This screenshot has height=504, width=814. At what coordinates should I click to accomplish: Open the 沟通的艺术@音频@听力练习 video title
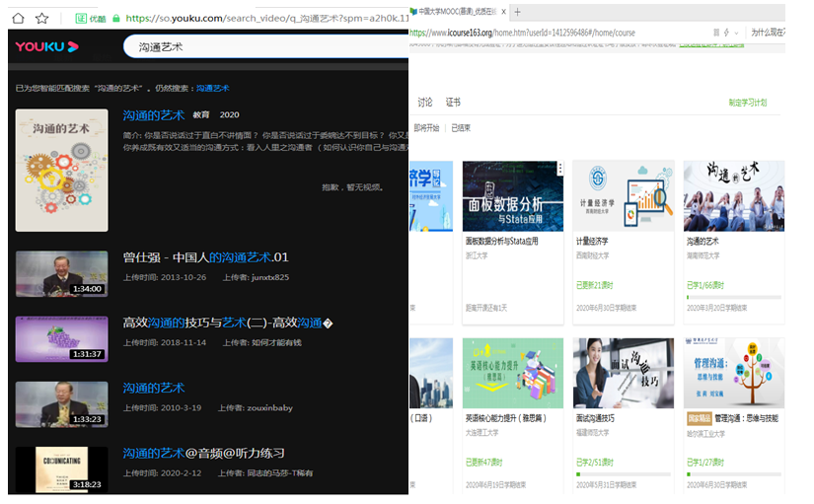click(x=203, y=453)
